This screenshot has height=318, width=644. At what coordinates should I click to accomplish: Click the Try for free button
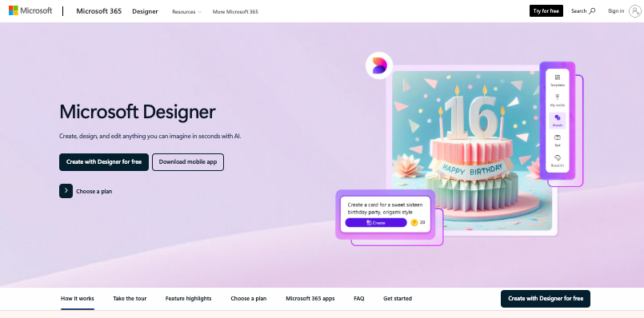[546, 11]
